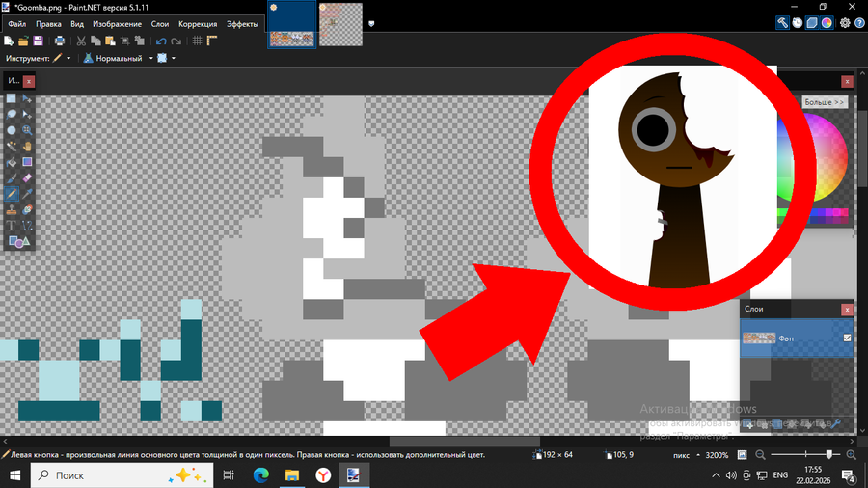The height and width of the screenshot is (488, 868).
Task: Toggle the Colors window utility icon
Action: 827,23
